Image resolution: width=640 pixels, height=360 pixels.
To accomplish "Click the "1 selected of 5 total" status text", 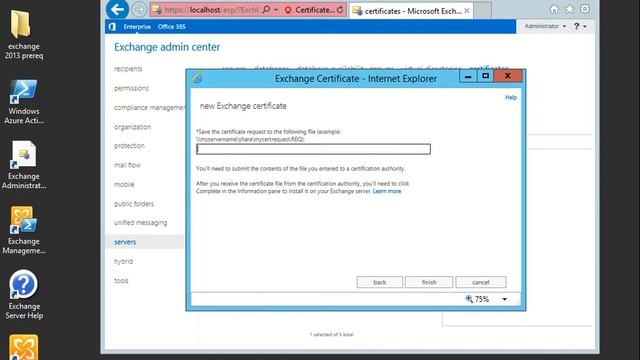I will 331,334.
